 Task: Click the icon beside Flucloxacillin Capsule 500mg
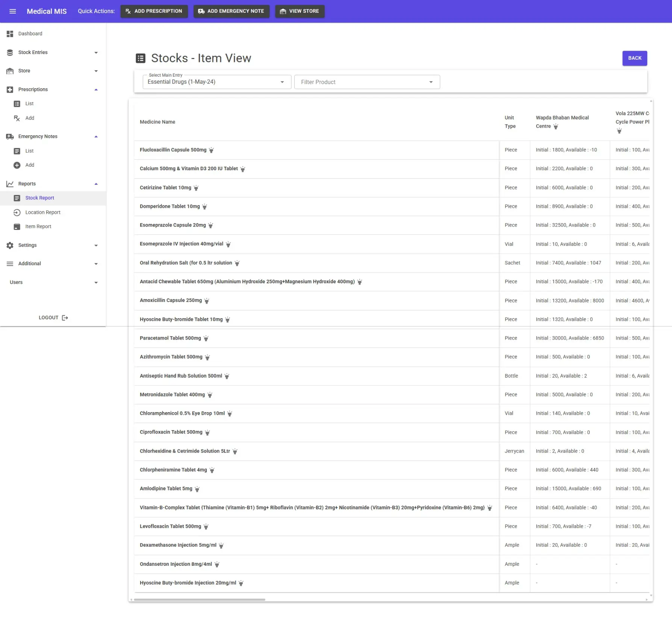tap(211, 150)
